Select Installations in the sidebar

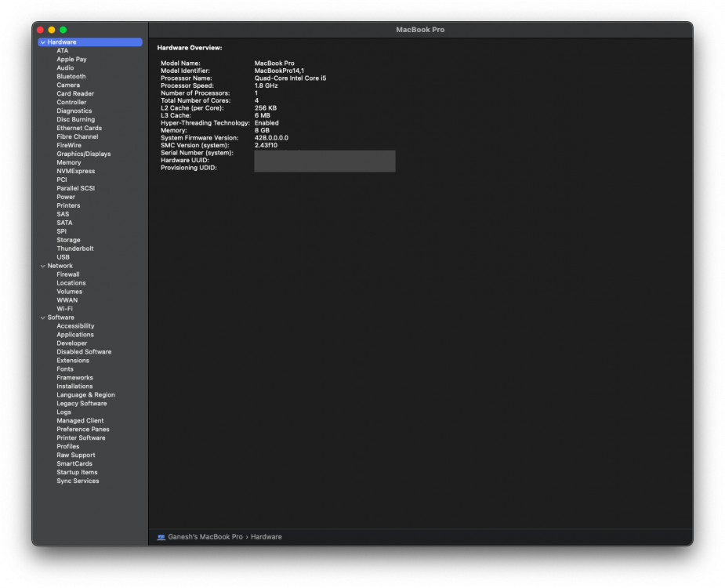click(75, 387)
